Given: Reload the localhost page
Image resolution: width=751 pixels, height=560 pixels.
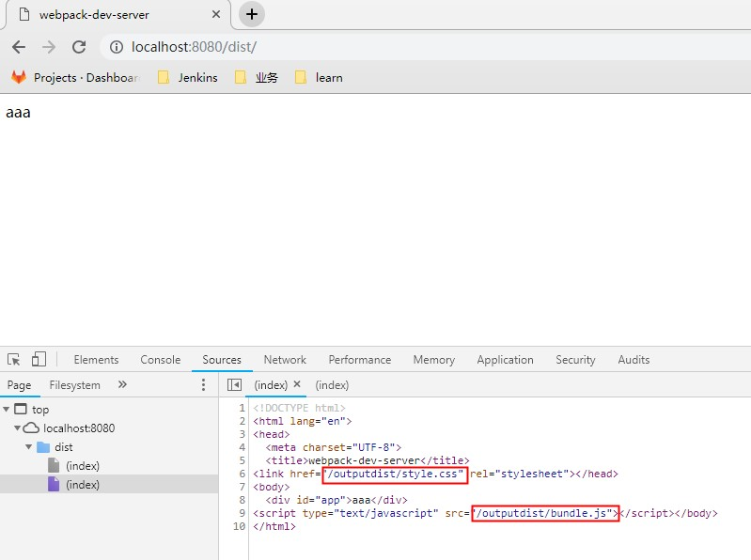Looking at the screenshot, I should point(79,47).
